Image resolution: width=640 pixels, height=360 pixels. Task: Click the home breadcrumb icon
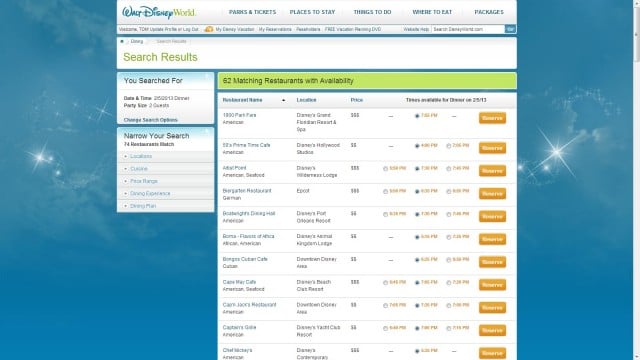tap(122, 41)
